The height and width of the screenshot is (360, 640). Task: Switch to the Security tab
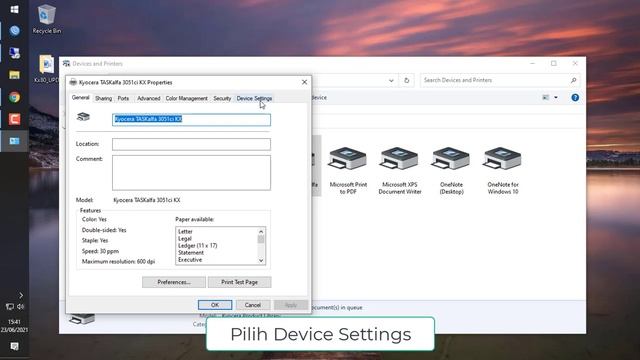tap(222, 98)
